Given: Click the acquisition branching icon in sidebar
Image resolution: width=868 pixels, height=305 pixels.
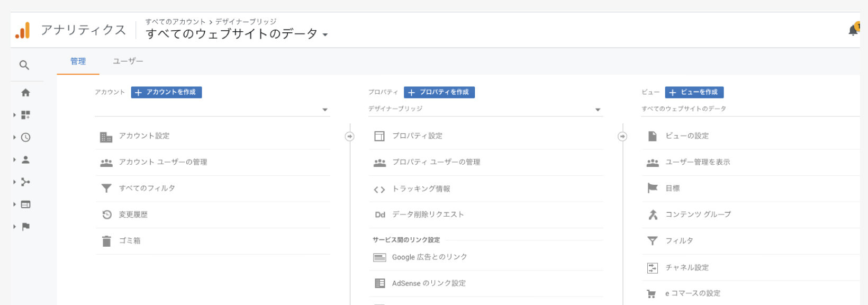Looking at the screenshot, I should 25,182.
